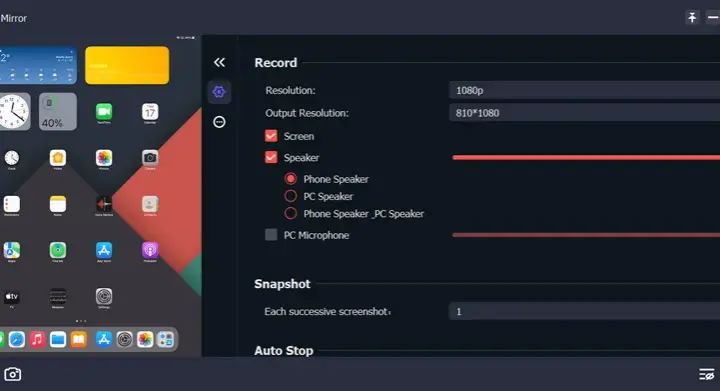Click the Auto Stop section heading
This screenshot has width=720, height=391.
tap(284, 350)
